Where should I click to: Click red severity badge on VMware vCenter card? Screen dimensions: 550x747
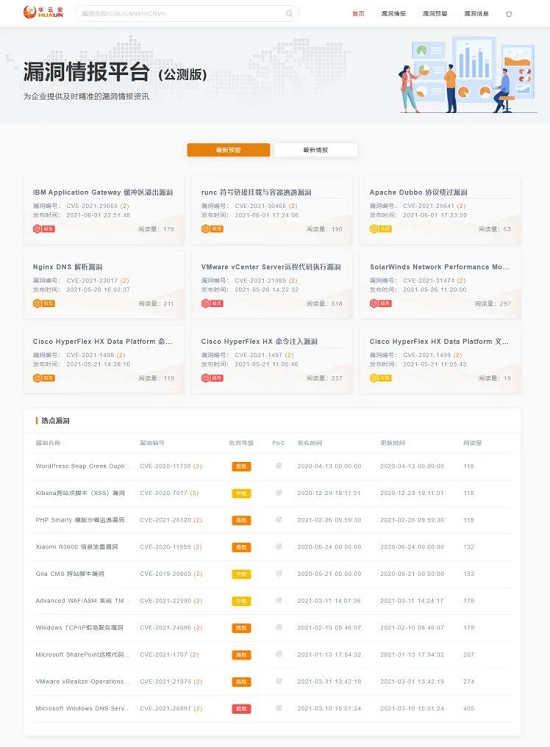212,303
